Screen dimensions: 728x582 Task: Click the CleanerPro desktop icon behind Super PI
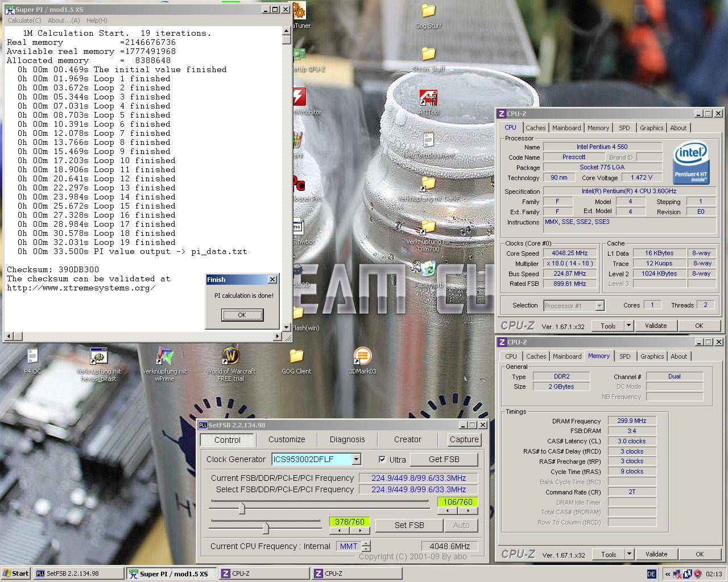coord(300,184)
